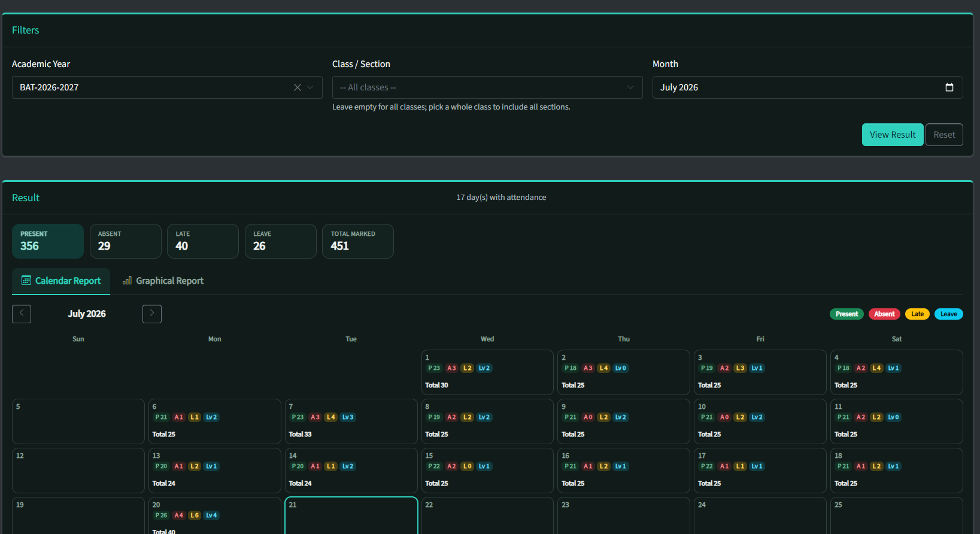Image resolution: width=980 pixels, height=534 pixels.
Task: Click the P 23 badge on July 1
Action: click(434, 368)
